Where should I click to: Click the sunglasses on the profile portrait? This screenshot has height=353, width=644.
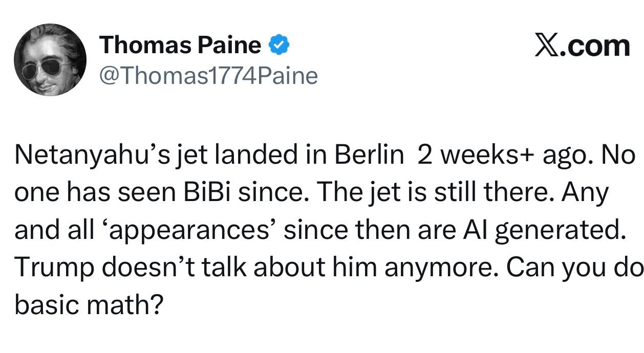pos(47,69)
